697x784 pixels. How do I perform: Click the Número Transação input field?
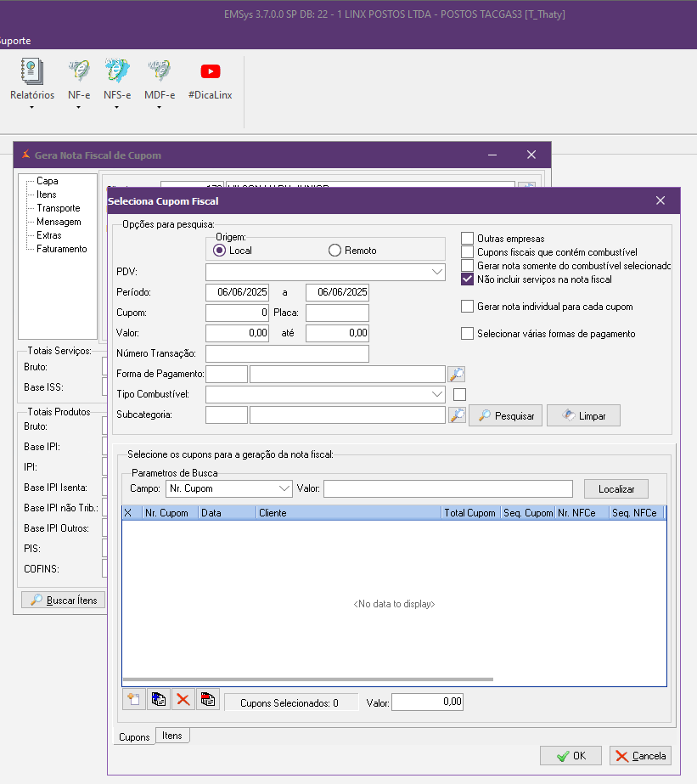[287, 354]
